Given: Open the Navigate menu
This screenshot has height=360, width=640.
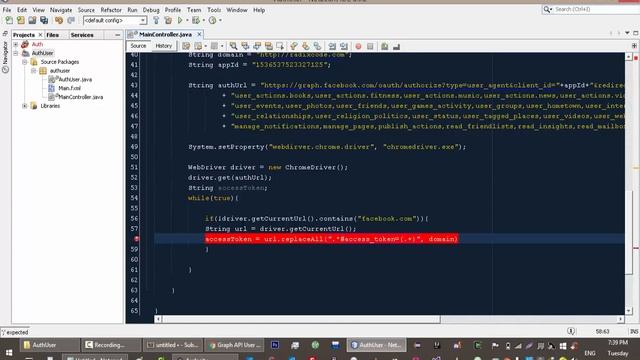Looking at the screenshot, I should (61, 10).
